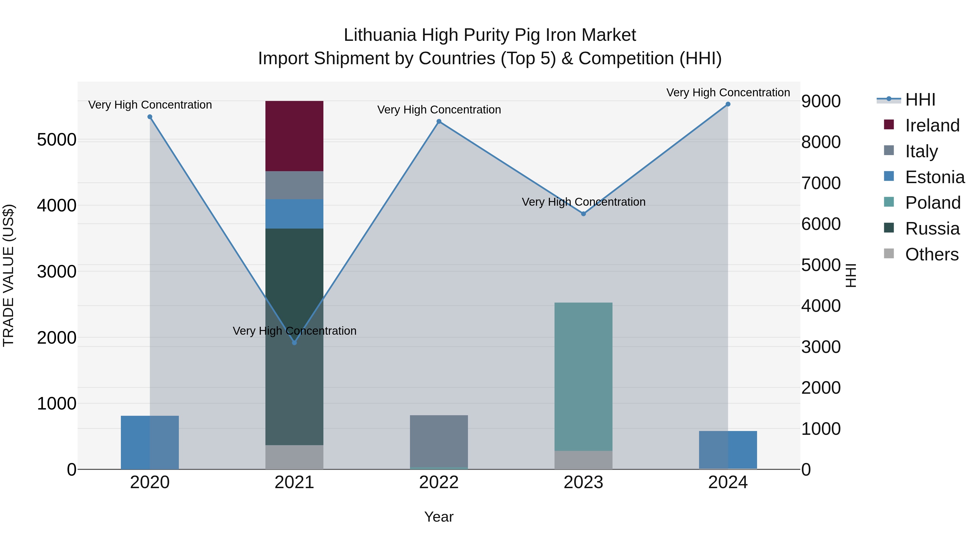Image resolution: width=980 pixels, height=551 pixels.
Task: Click the Poland segment of 2023 bar
Action: tap(584, 377)
